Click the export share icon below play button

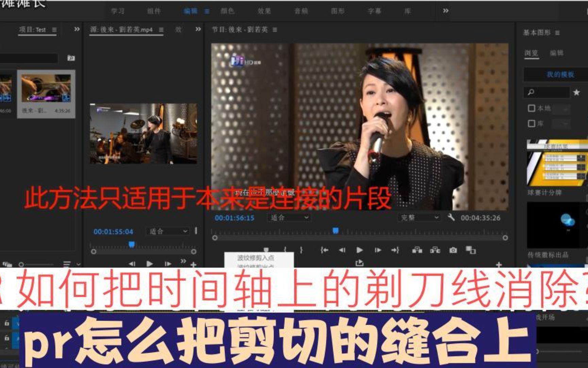[359, 263]
